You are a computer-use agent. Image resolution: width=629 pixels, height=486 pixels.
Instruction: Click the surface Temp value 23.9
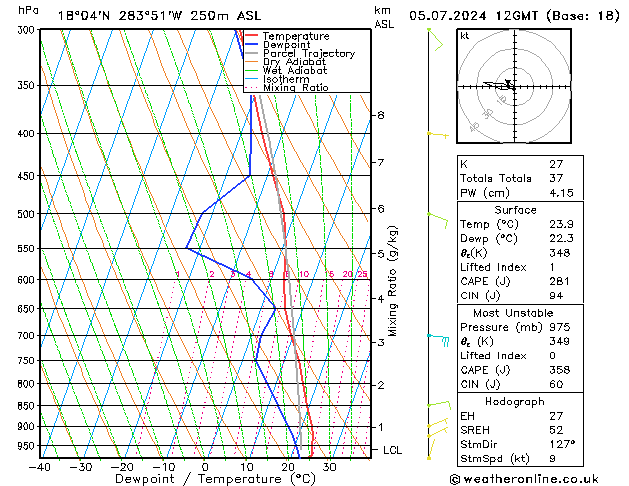point(561,224)
